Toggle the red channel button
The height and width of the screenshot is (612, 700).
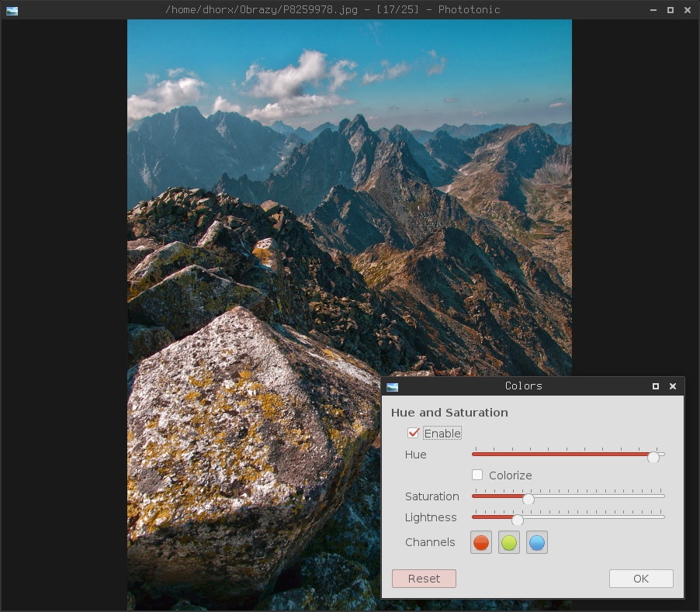pos(481,542)
